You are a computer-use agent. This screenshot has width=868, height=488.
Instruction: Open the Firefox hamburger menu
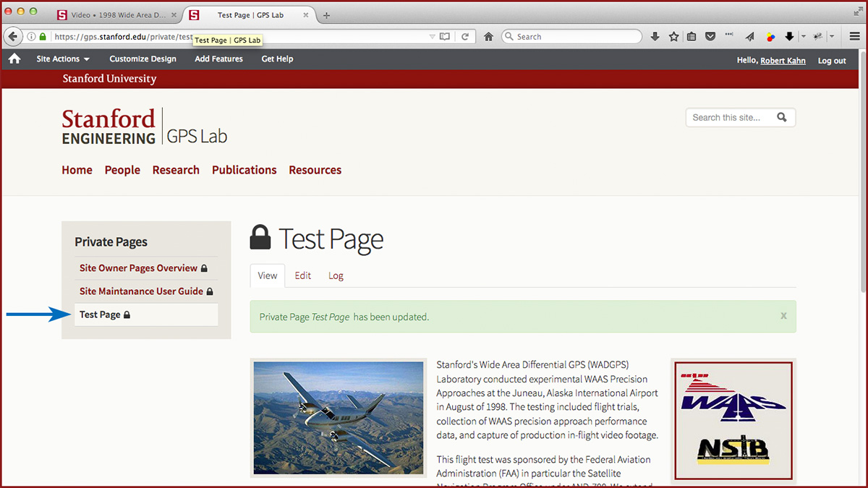click(854, 37)
